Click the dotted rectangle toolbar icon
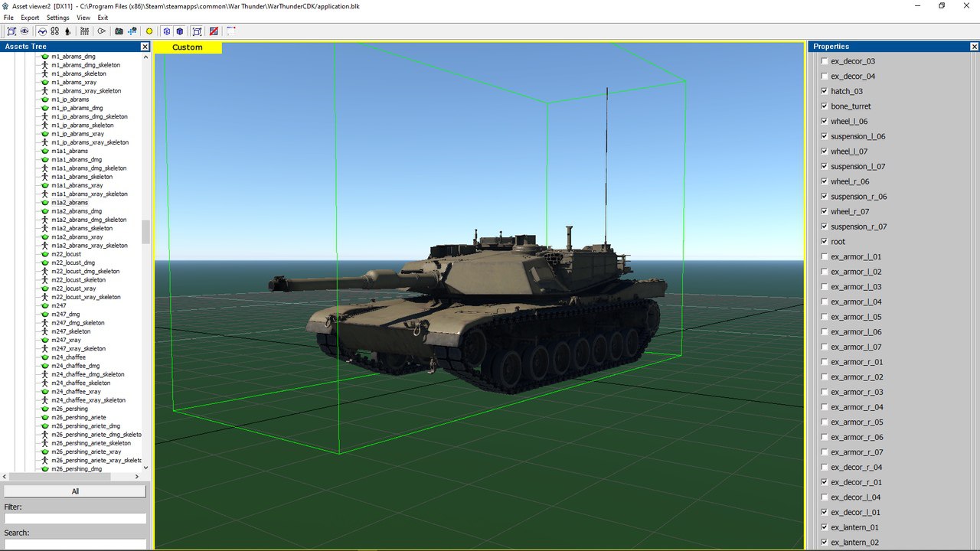The image size is (980, 551). tap(230, 31)
